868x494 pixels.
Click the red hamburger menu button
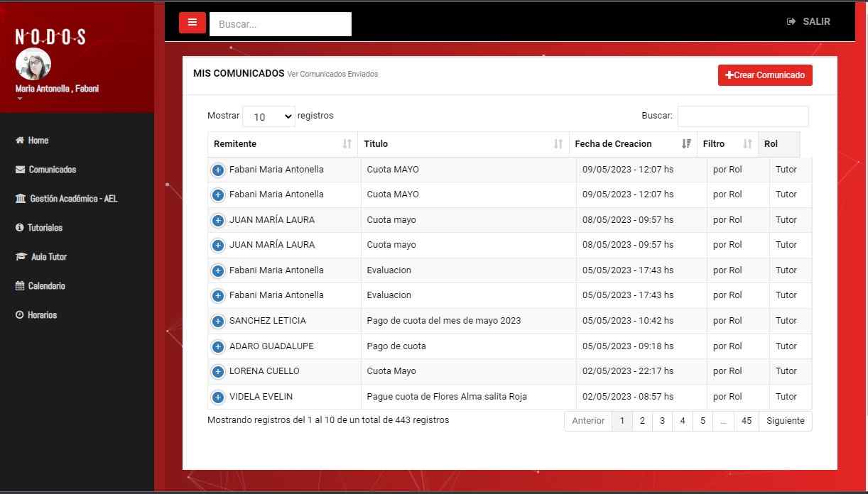pyautogui.click(x=192, y=23)
